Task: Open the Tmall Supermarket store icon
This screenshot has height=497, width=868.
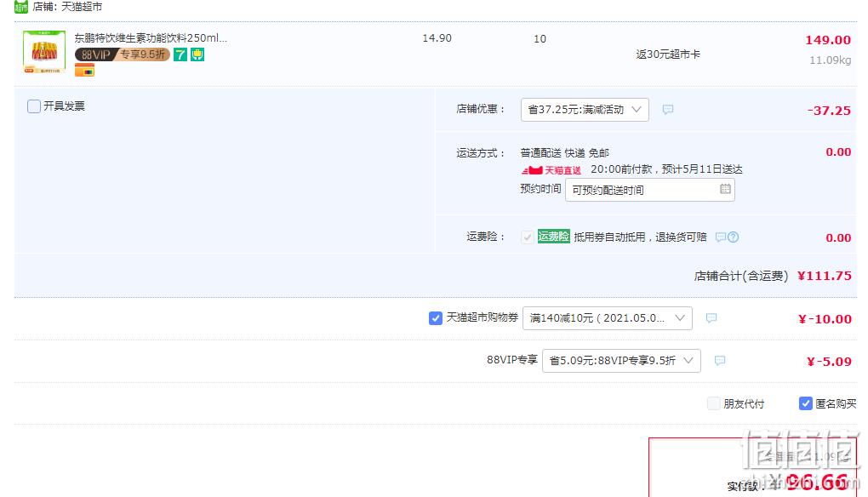Action: pos(21,7)
